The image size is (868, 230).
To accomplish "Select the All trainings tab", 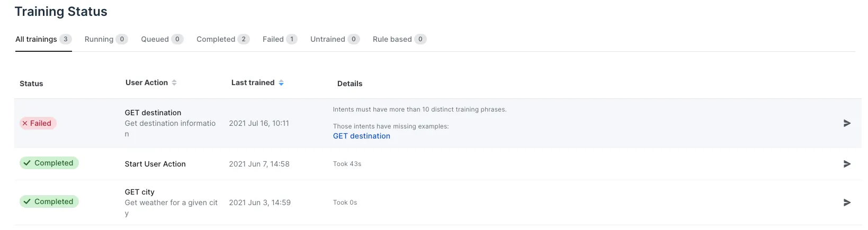I will pyautogui.click(x=43, y=39).
